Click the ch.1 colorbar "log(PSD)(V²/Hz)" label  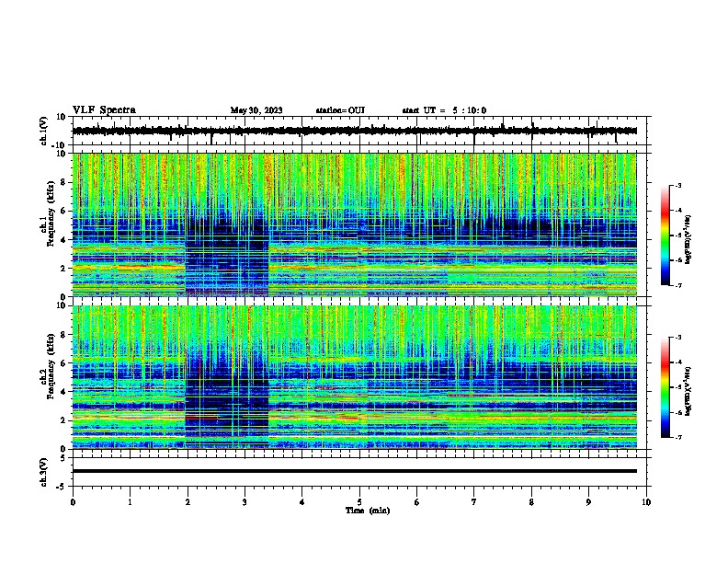point(688,239)
